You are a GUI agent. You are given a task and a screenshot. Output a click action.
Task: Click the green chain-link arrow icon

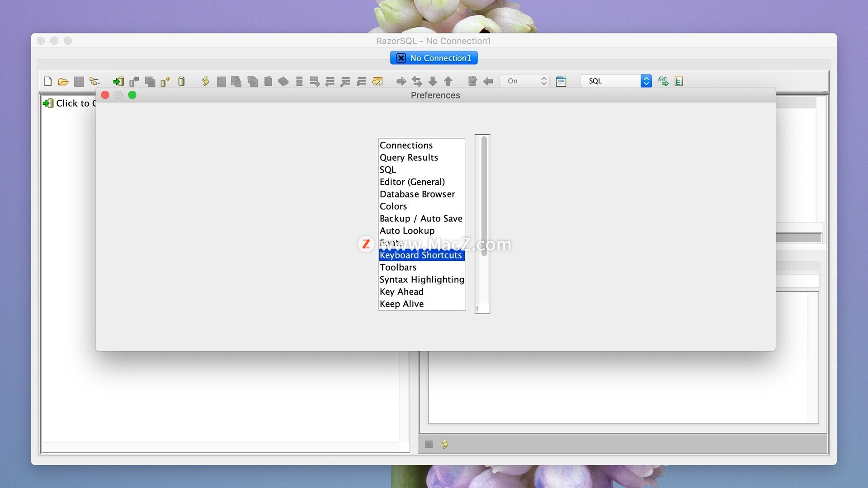click(x=663, y=81)
